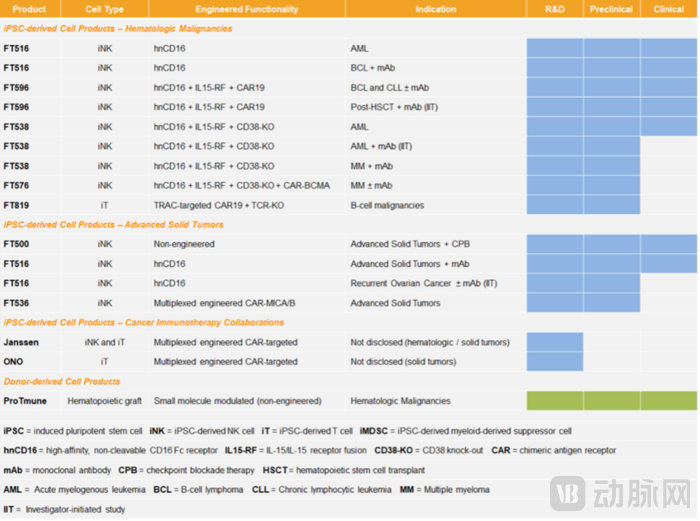
Task: Select the Cancer Immunotherapy Collaborations heading
Action: [144, 322]
